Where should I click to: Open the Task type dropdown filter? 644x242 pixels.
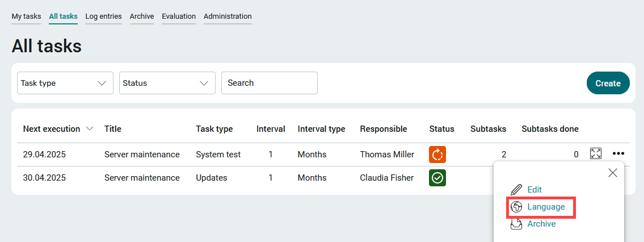coord(65,83)
